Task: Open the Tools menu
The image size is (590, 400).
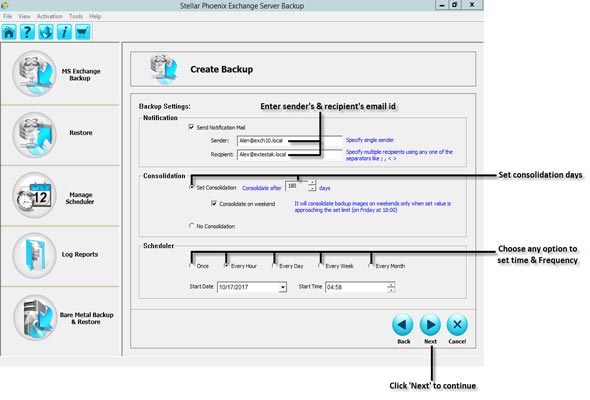Action: [76, 17]
